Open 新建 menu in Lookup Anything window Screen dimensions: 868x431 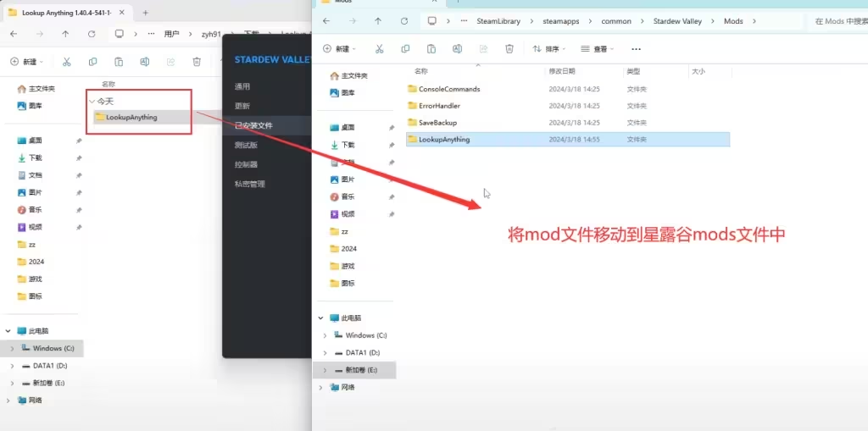pyautogui.click(x=27, y=62)
